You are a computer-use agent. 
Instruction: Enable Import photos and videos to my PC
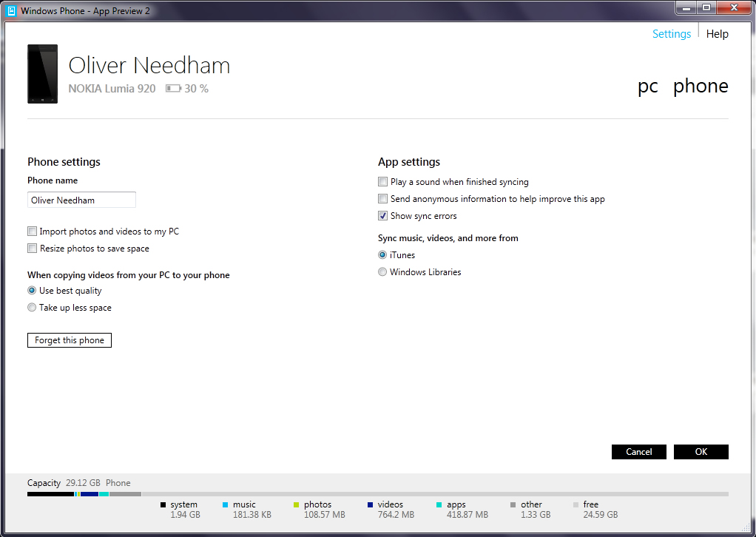(32, 232)
